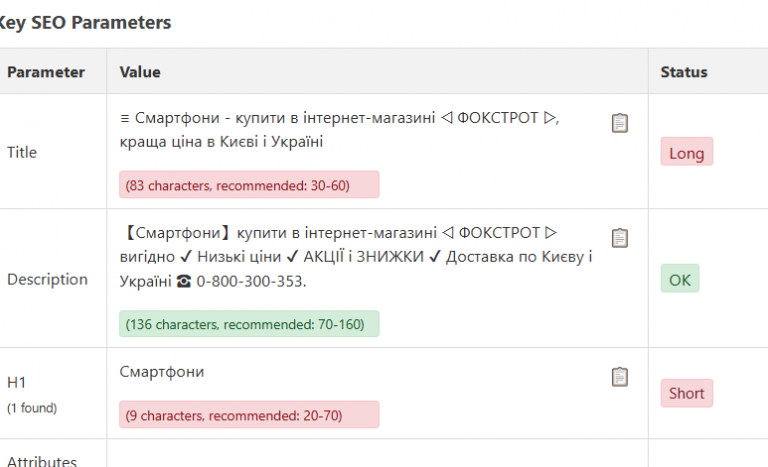Click the Title parameter label
This screenshot has width=768, height=467.
22,152
